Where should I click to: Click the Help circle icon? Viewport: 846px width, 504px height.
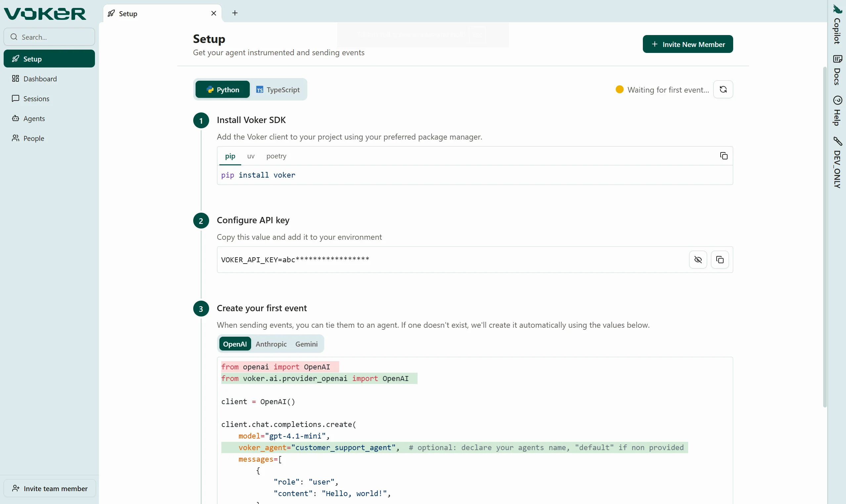(837, 100)
